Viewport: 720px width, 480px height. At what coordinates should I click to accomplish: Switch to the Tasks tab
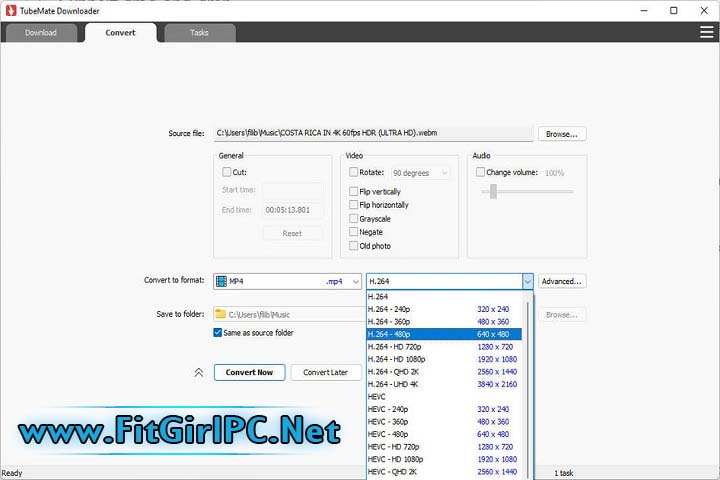pos(200,33)
